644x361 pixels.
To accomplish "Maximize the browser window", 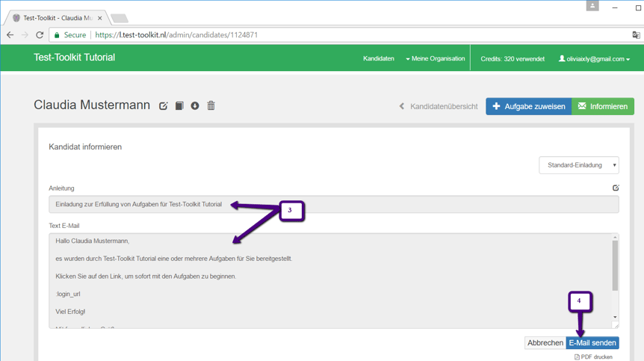I will (638, 7).
